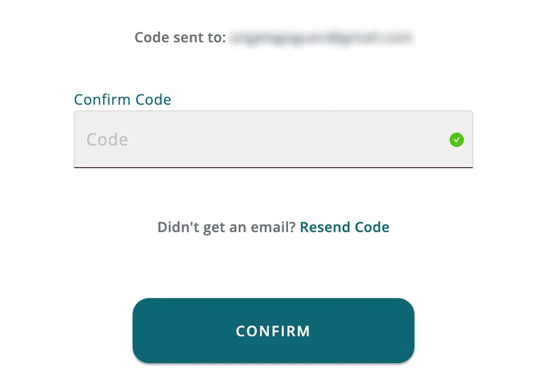Viewport: 545px width, 392px height.
Task: Click the Resend Code link
Action: (344, 227)
